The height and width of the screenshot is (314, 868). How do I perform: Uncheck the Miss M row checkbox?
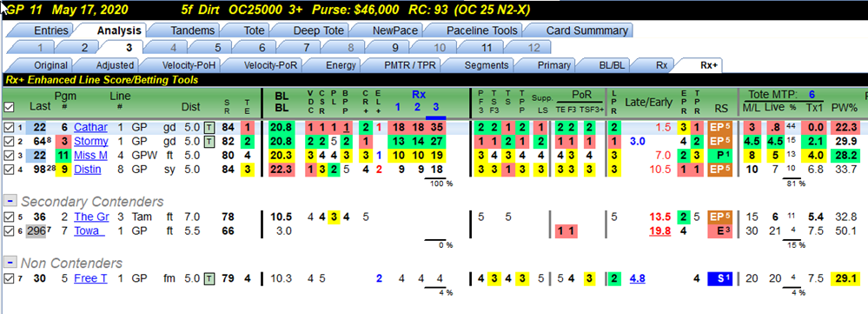[x=9, y=155]
